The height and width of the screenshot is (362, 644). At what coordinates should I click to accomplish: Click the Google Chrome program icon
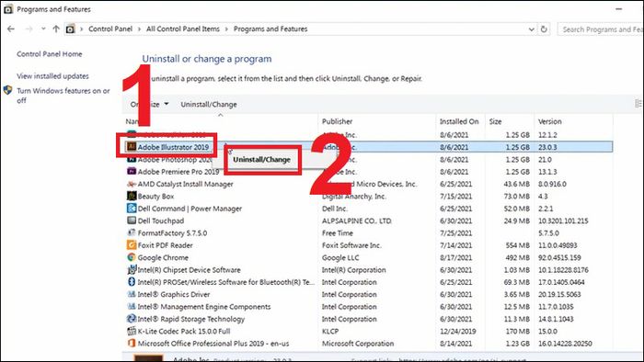click(132, 257)
